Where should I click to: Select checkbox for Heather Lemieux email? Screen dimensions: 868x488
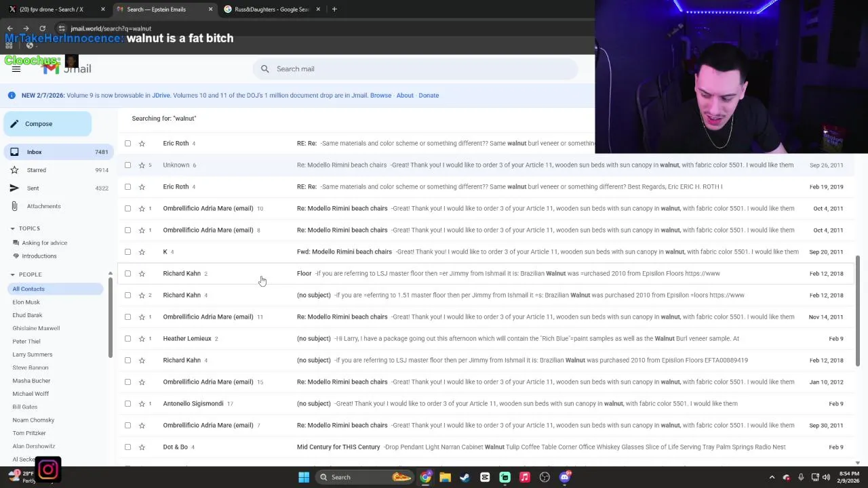pos(127,338)
